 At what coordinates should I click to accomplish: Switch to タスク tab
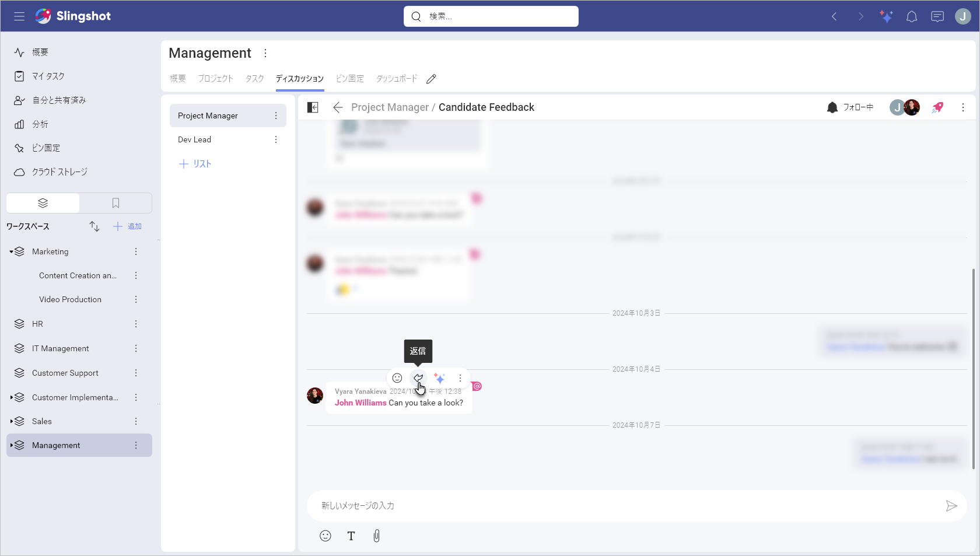254,79
